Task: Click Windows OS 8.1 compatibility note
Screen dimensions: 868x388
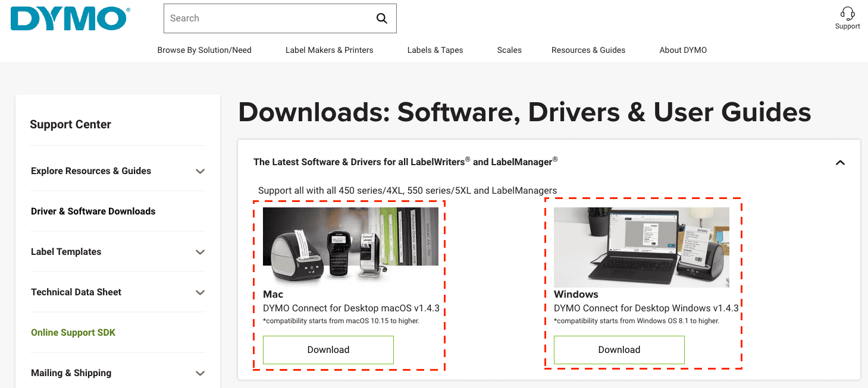Action: pos(637,321)
